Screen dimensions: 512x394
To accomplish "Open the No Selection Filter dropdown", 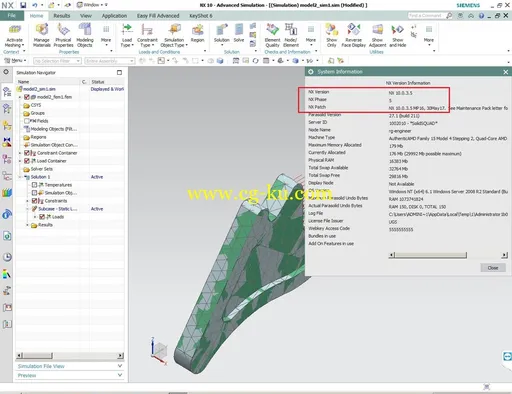I will 57,61.
